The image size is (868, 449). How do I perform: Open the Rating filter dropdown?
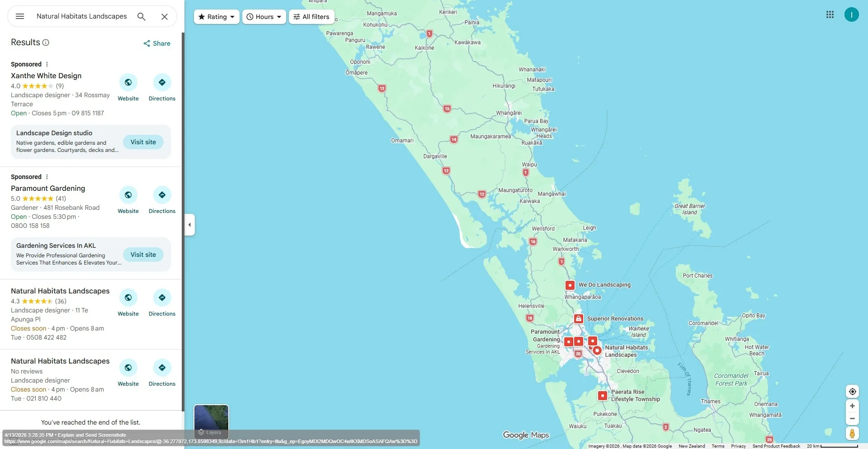point(217,17)
